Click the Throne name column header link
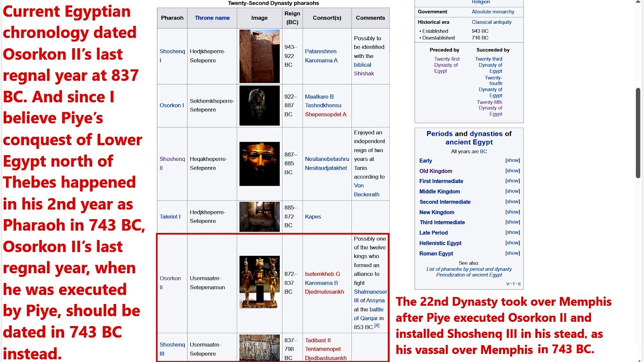The image size is (644, 362). [x=212, y=18]
